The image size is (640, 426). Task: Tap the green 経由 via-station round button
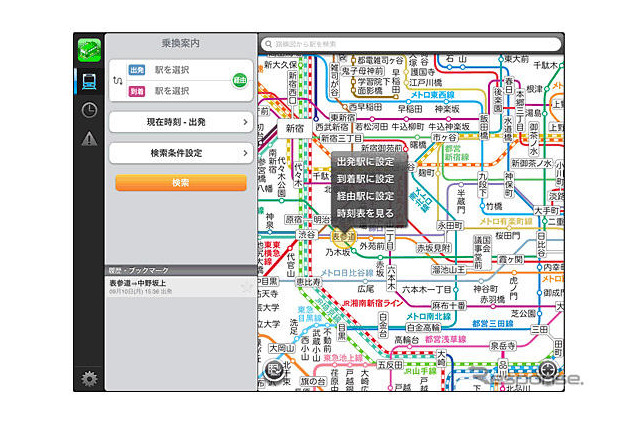(x=240, y=80)
